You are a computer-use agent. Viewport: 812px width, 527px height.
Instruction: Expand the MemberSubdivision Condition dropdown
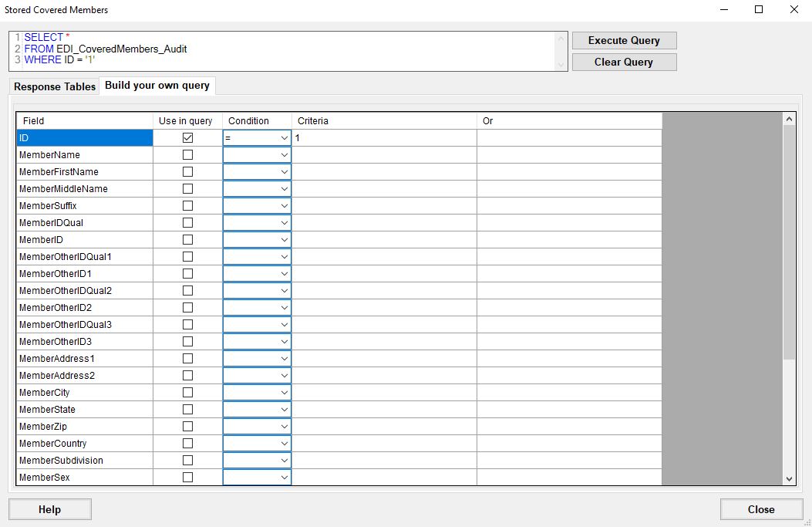(285, 461)
